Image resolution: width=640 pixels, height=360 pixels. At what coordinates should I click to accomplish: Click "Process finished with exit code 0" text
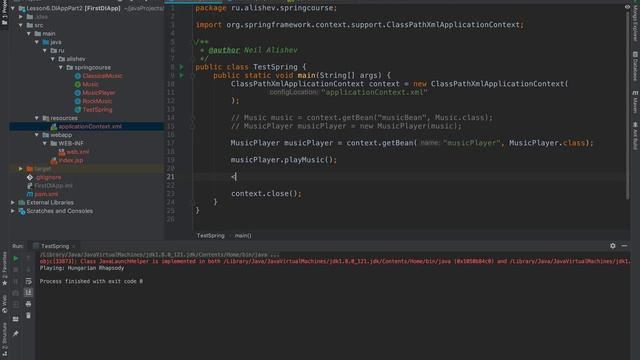click(x=91, y=281)
